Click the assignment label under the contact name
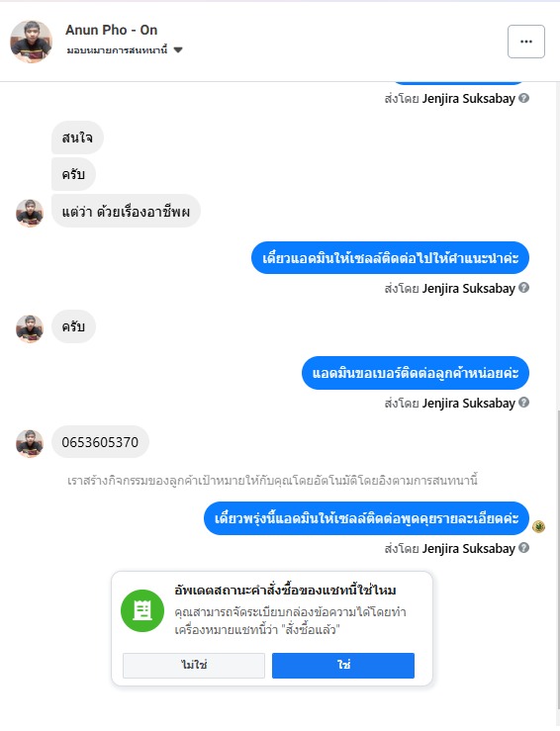The width and height of the screenshot is (560, 731). tap(117, 49)
